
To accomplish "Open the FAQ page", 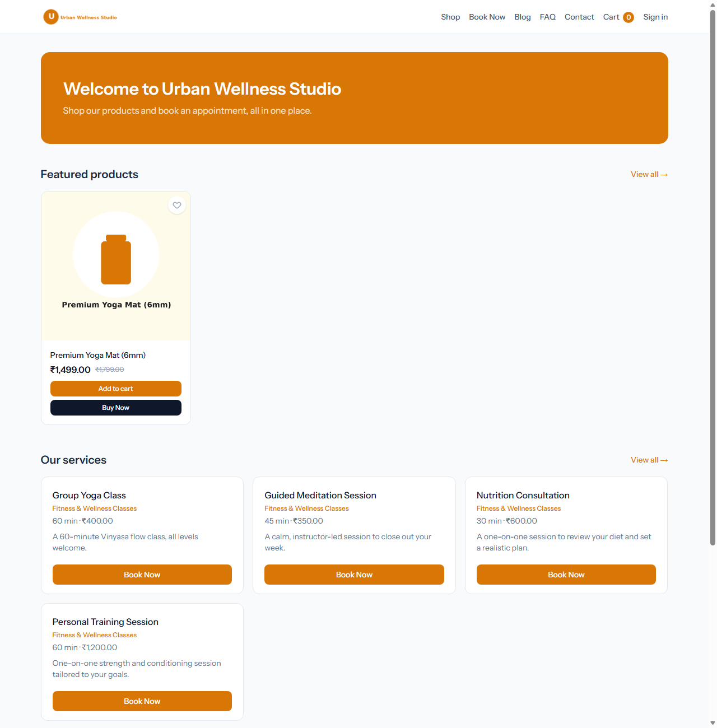I will [x=548, y=17].
